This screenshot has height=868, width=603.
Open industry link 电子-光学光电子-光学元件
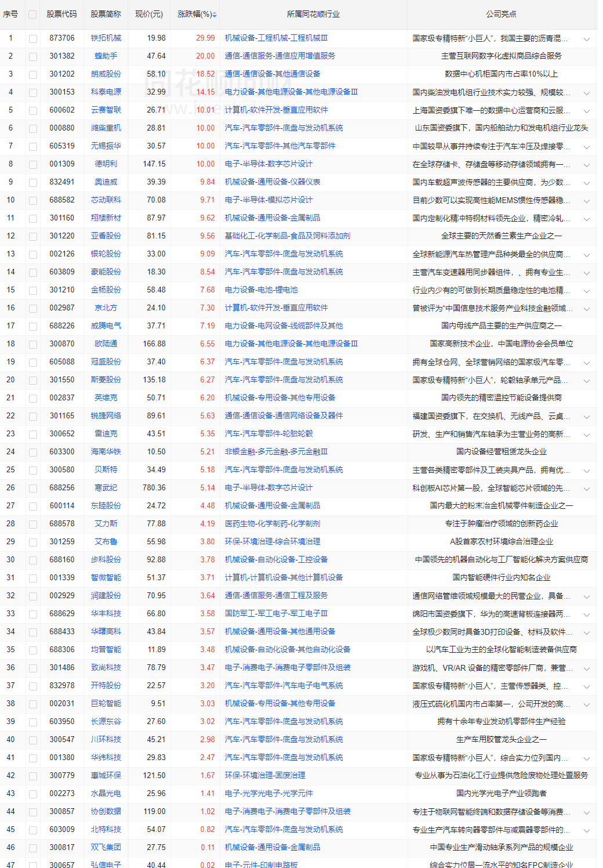[268, 794]
